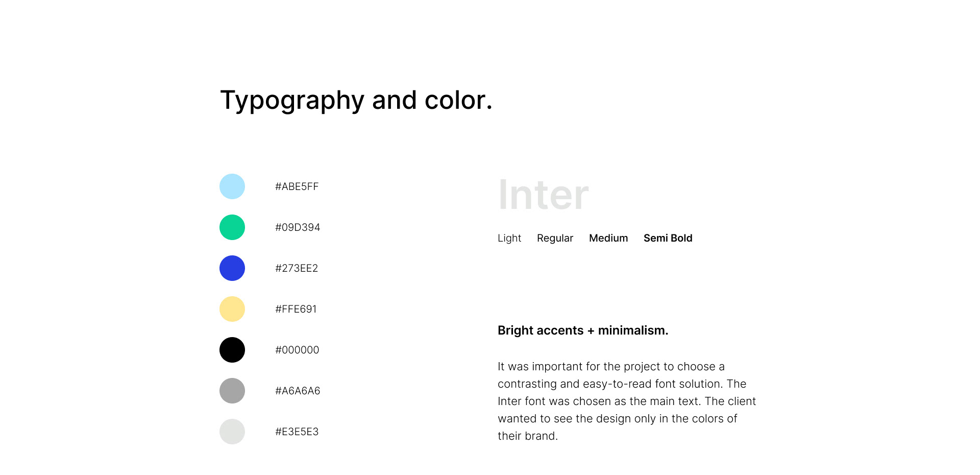Select the black #000000 color circle

click(x=232, y=350)
